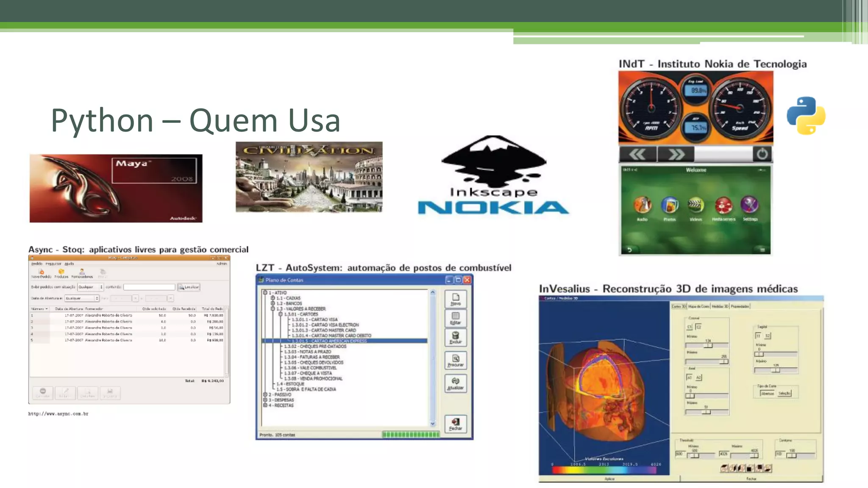Toggle the C2 coronal cut button
This screenshot has height=488, width=868.
[698, 327]
